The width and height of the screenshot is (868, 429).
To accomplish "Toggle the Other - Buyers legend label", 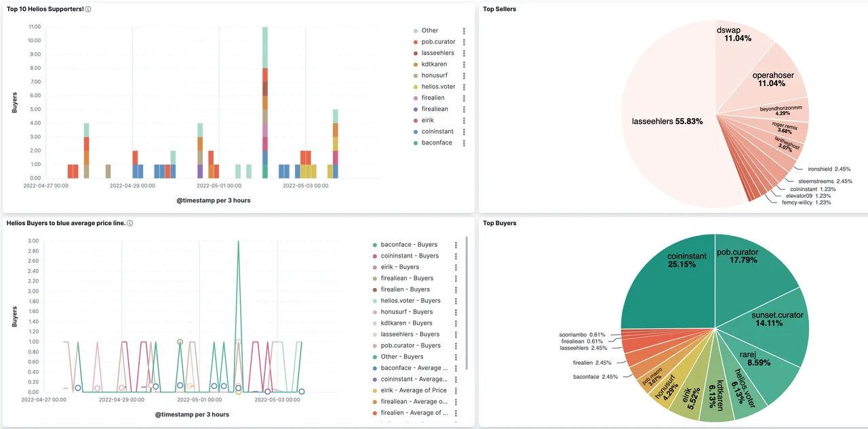I will [402, 356].
